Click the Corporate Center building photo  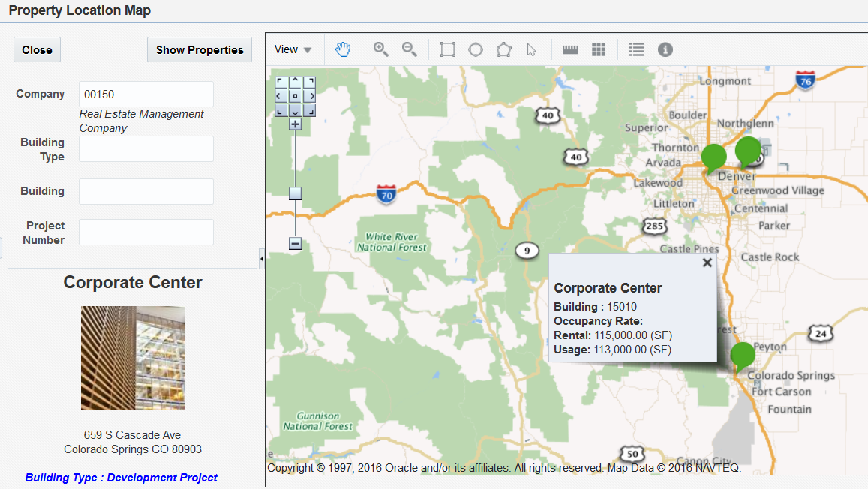[133, 358]
